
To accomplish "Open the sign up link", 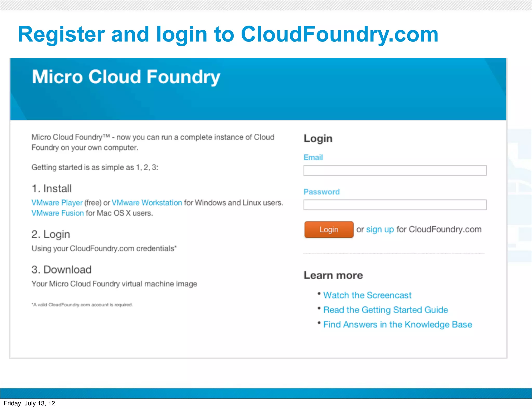I will [380, 229].
